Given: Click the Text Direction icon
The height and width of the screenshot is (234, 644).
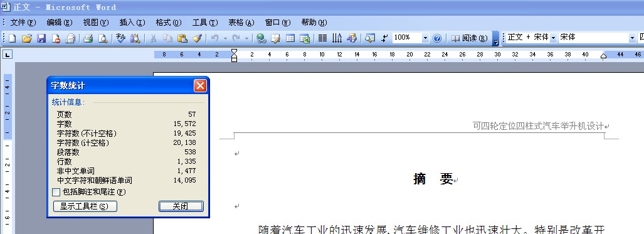Looking at the screenshot, I should click(x=337, y=38).
